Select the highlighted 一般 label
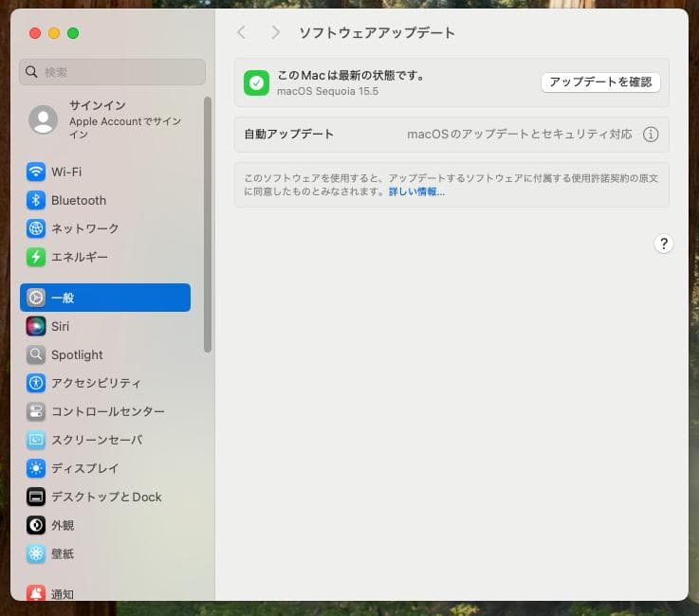This screenshot has height=616, width=699. tap(63, 298)
